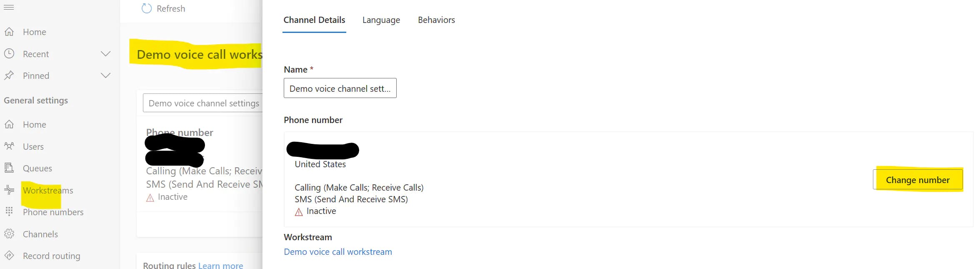The width and height of the screenshot is (980, 269).
Task: Click the Workstreams icon in sidebar
Action: pos(9,190)
